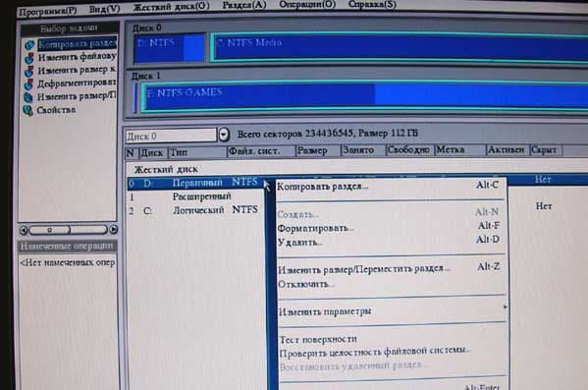588x390 pixels.
Task: Select the Расширенный partition row
Action: pos(195,196)
